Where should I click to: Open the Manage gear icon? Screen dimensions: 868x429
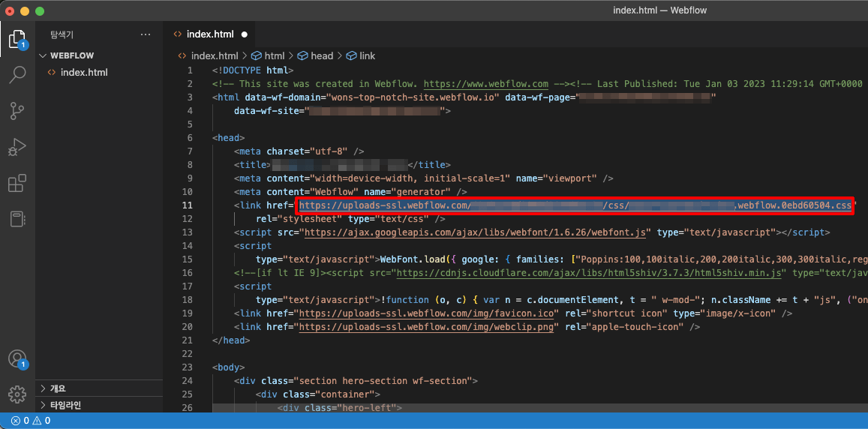pyautogui.click(x=18, y=394)
